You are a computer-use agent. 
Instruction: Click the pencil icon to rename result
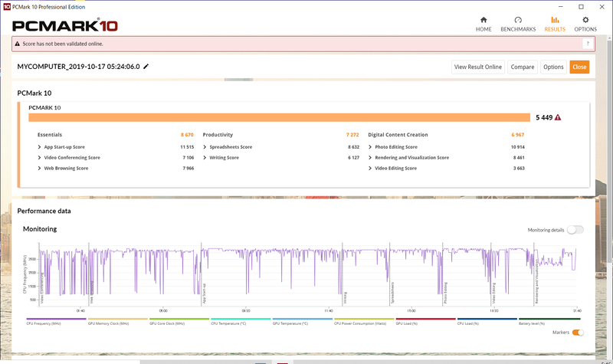click(146, 67)
